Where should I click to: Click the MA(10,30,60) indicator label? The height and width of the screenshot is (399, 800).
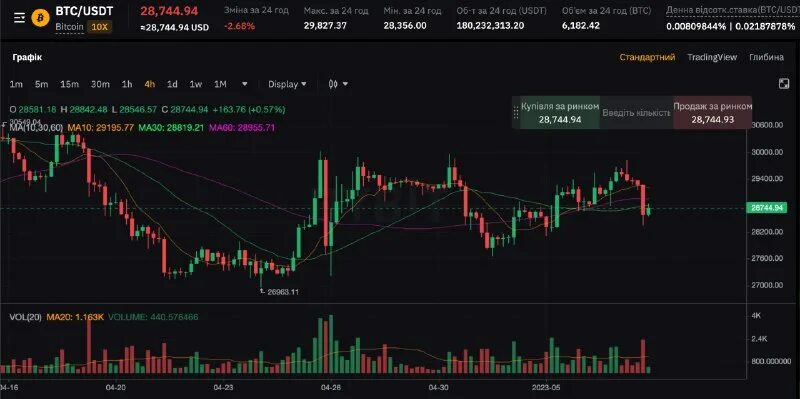(36, 128)
